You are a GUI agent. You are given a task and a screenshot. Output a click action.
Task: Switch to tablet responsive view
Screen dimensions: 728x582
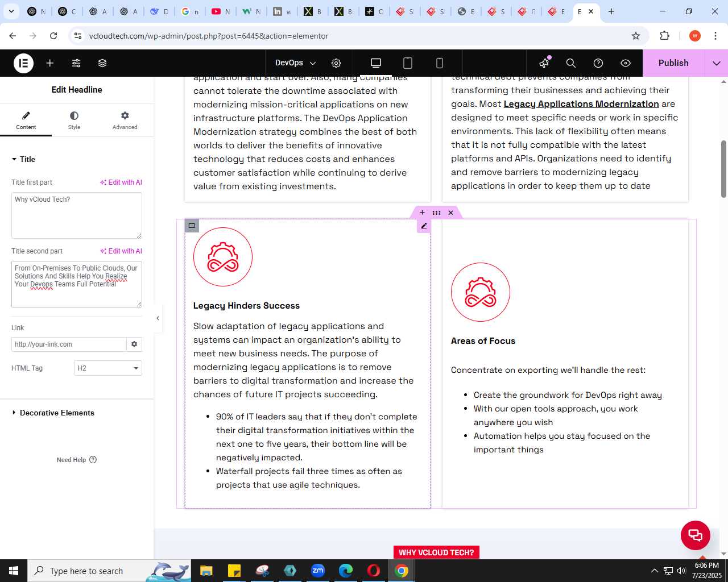tap(408, 63)
